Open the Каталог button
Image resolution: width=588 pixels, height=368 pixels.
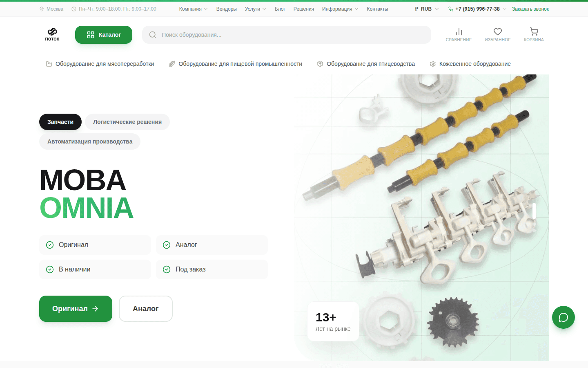point(104,35)
